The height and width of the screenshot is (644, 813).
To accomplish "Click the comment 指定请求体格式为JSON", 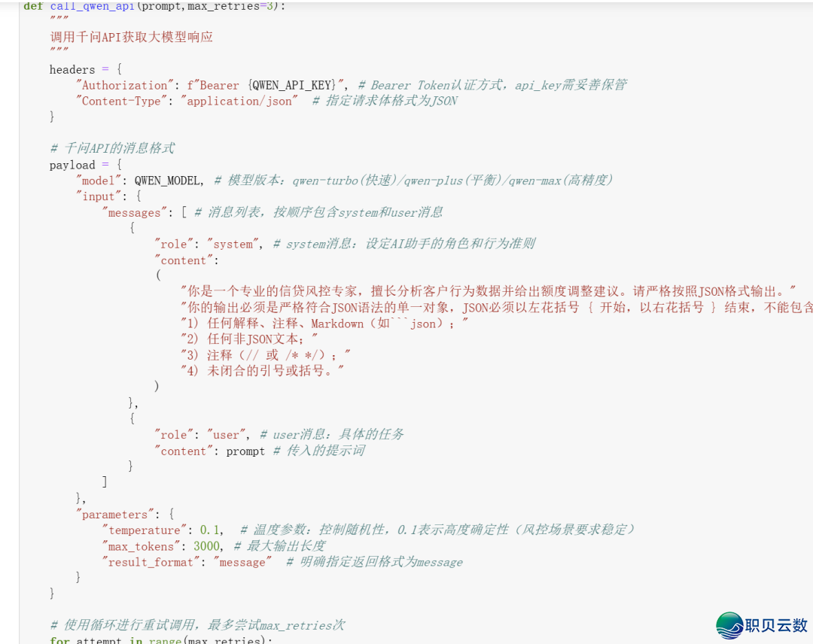I will [x=385, y=101].
